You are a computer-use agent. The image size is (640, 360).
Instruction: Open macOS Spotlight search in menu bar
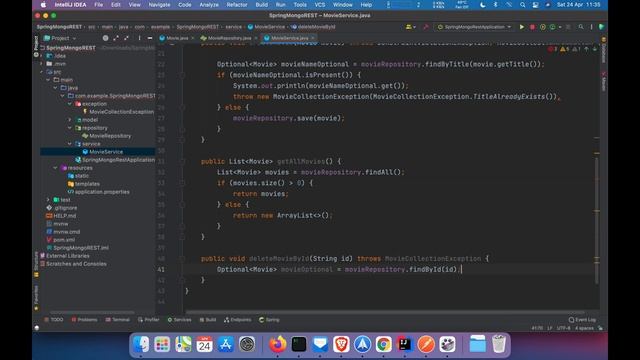click(522, 5)
